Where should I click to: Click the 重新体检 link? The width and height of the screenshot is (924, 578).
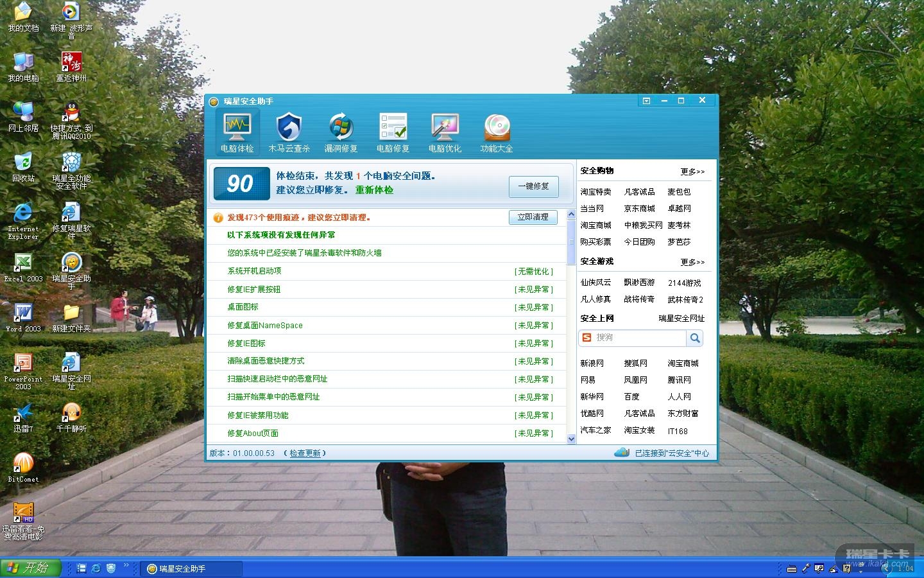(x=374, y=190)
